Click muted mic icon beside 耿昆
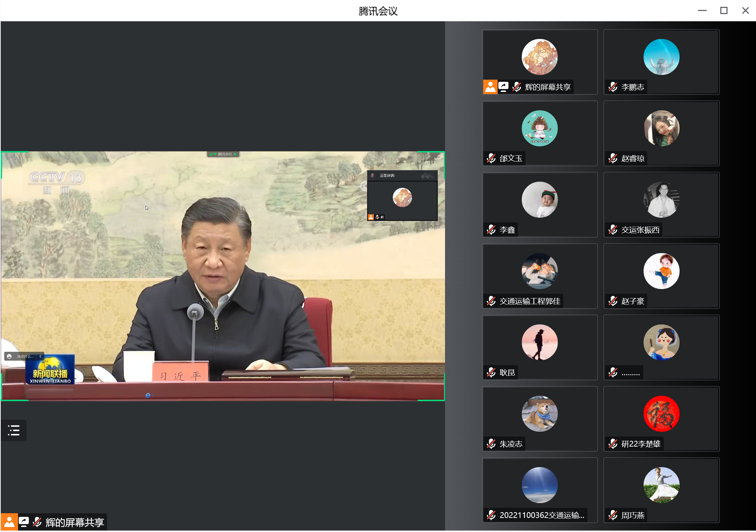The height and width of the screenshot is (532, 756). pyautogui.click(x=491, y=372)
